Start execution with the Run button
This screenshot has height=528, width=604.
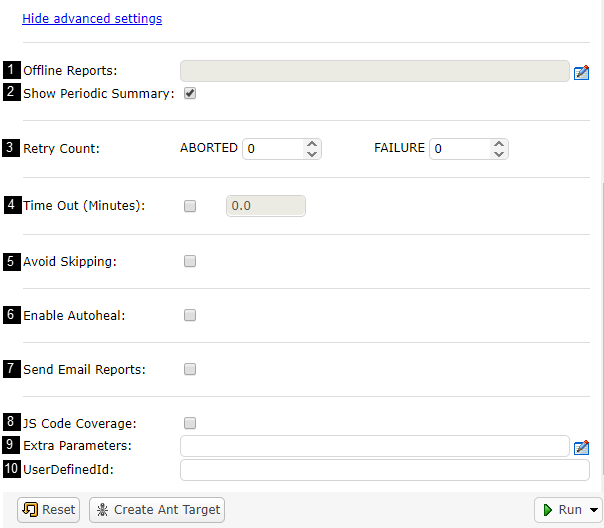tap(562, 510)
